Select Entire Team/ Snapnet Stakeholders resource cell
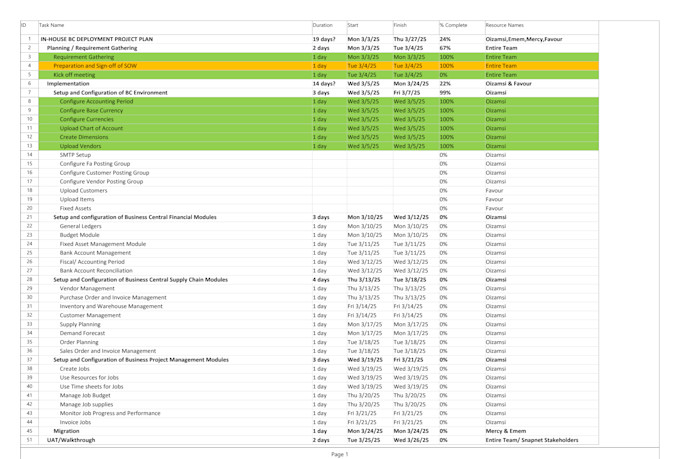Viewport: 680px width, 459px height. (x=532, y=440)
